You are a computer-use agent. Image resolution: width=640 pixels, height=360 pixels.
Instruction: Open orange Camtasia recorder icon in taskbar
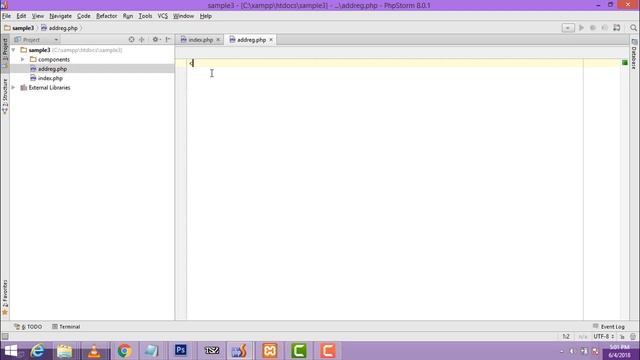coord(328,351)
